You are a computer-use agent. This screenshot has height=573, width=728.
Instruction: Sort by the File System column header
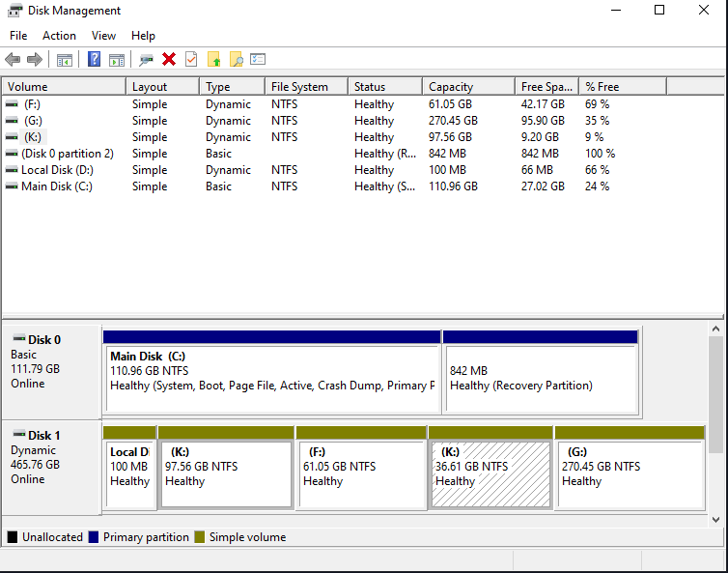tap(306, 86)
